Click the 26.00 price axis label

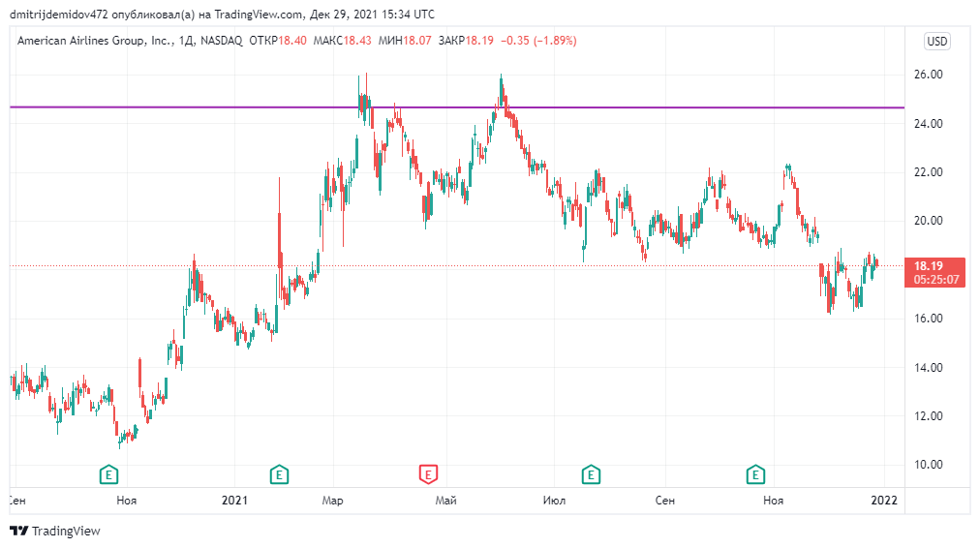pyautogui.click(x=928, y=75)
